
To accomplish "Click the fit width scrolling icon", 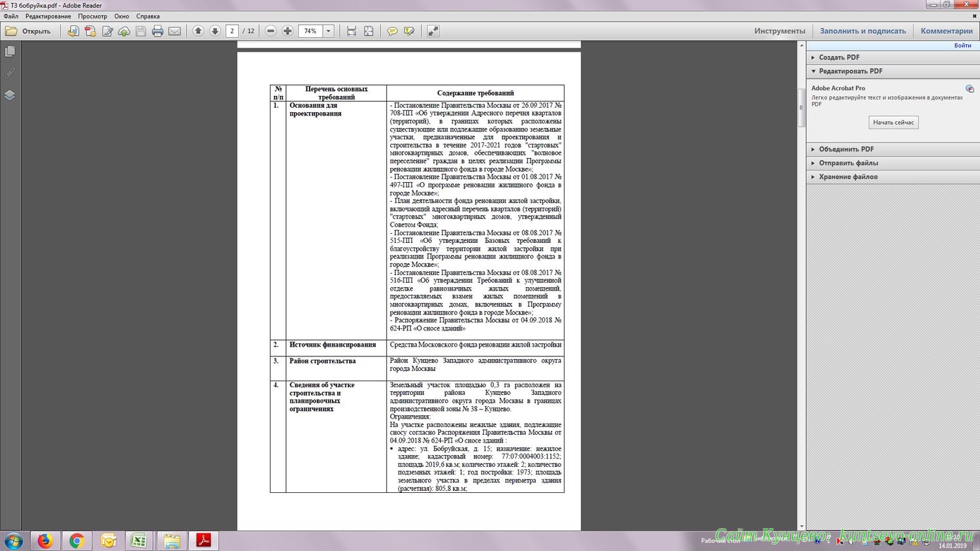I will click(351, 31).
